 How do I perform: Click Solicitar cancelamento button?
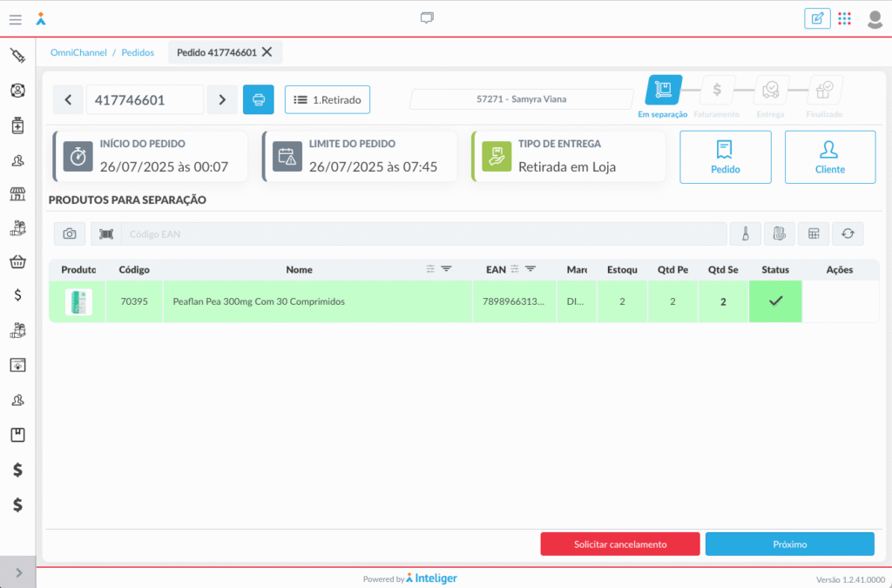tap(620, 544)
